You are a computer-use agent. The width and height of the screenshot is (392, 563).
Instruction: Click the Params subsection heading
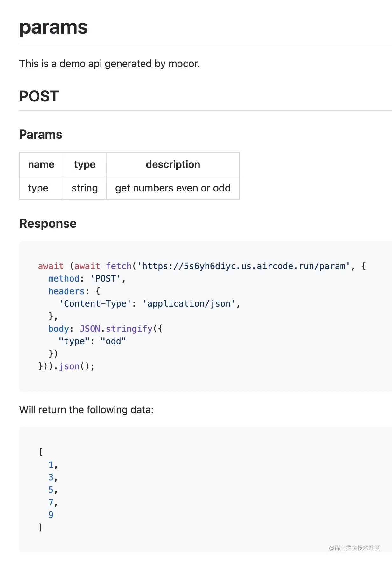[x=41, y=135]
